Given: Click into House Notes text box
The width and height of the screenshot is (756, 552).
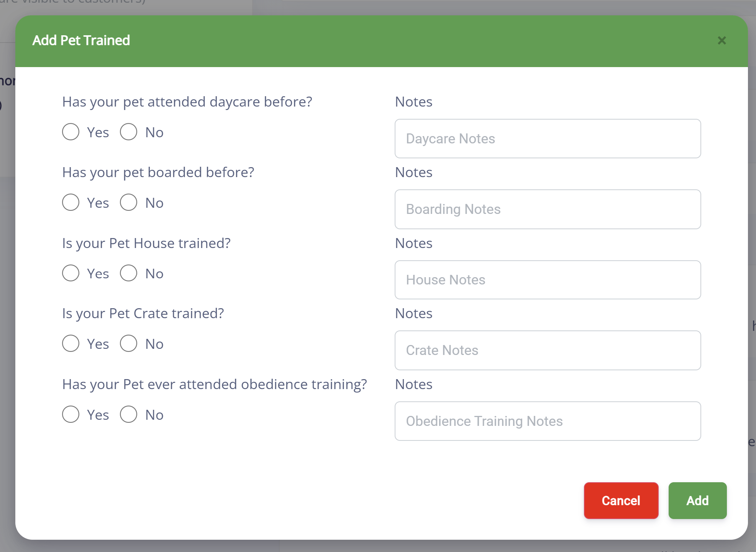Looking at the screenshot, I should (548, 280).
